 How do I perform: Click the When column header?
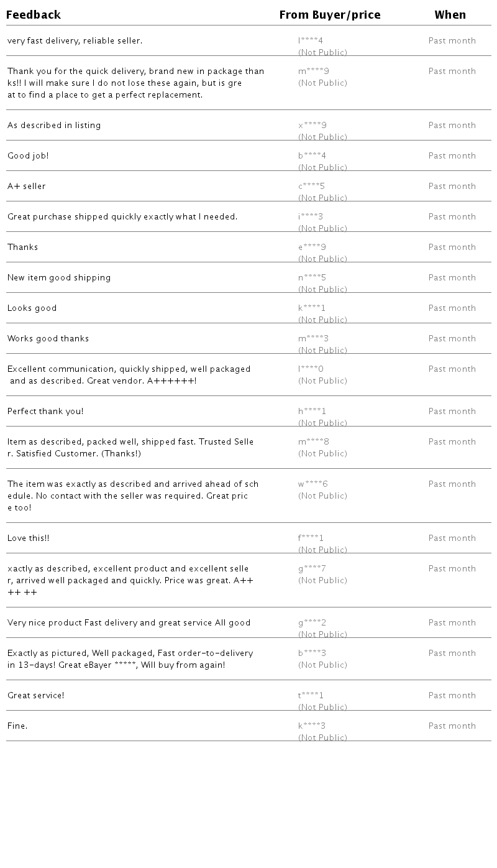pos(450,15)
